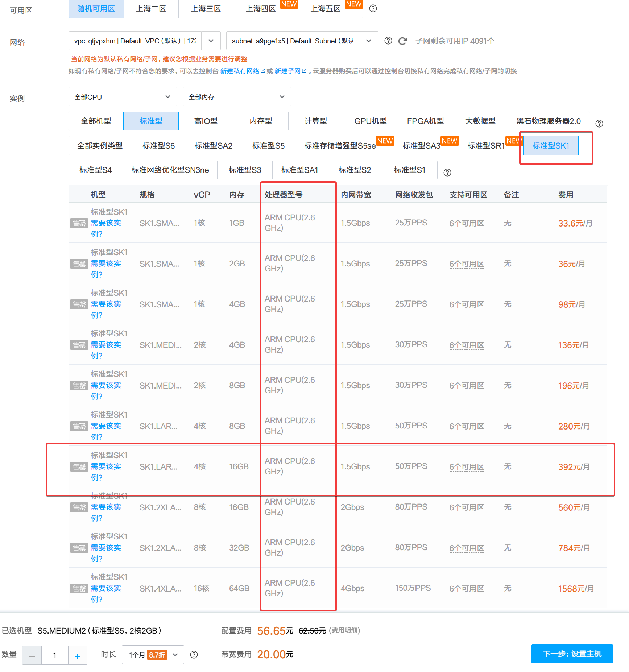
Task: Click help icon after 标准型S1 tab
Action: point(447,173)
